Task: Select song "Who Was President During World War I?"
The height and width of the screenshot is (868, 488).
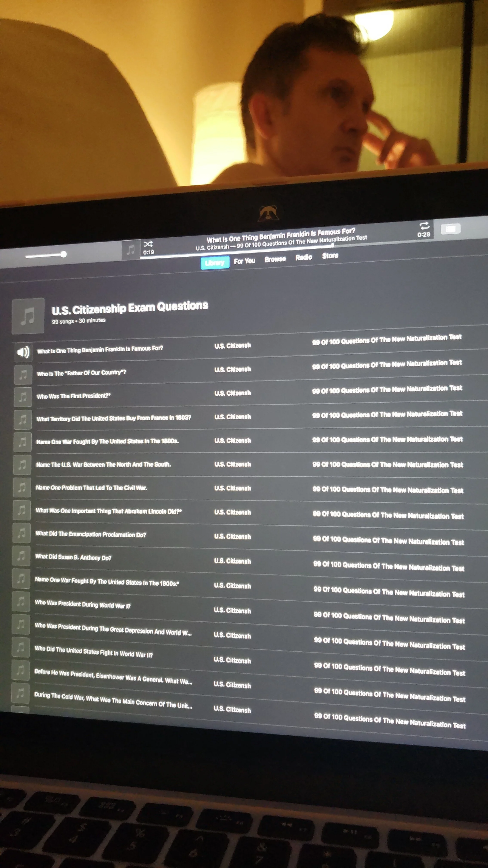Action: pos(82,604)
